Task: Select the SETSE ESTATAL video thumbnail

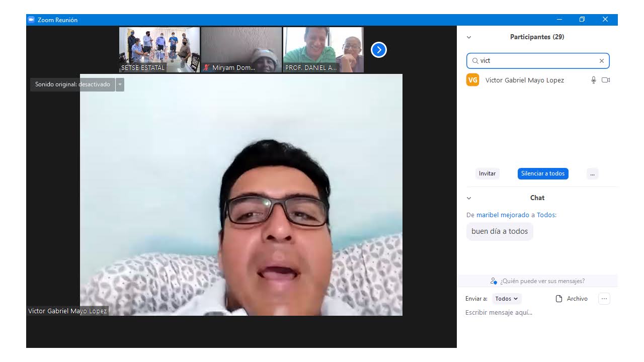Action: pyautogui.click(x=159, y=50)
